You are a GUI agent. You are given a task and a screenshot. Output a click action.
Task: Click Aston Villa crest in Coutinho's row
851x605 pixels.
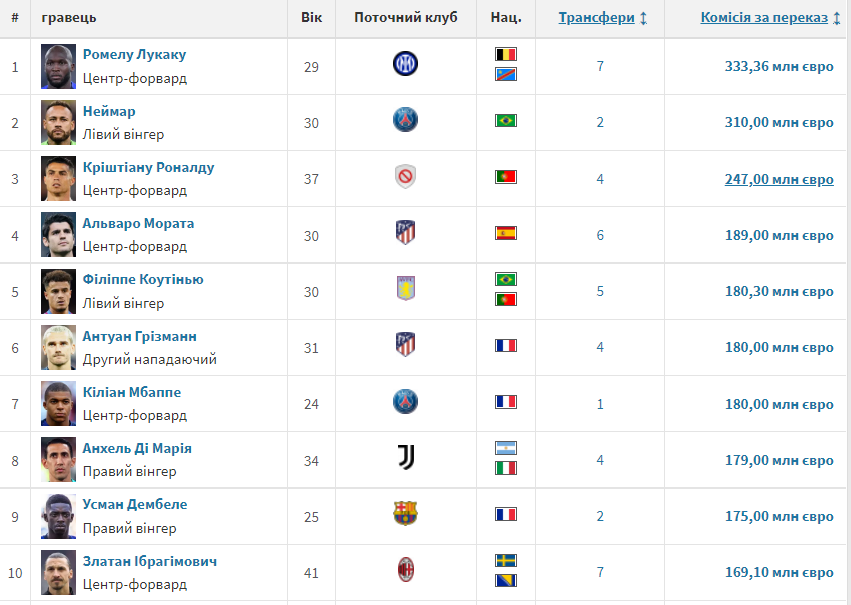click(x=405, y=289)
